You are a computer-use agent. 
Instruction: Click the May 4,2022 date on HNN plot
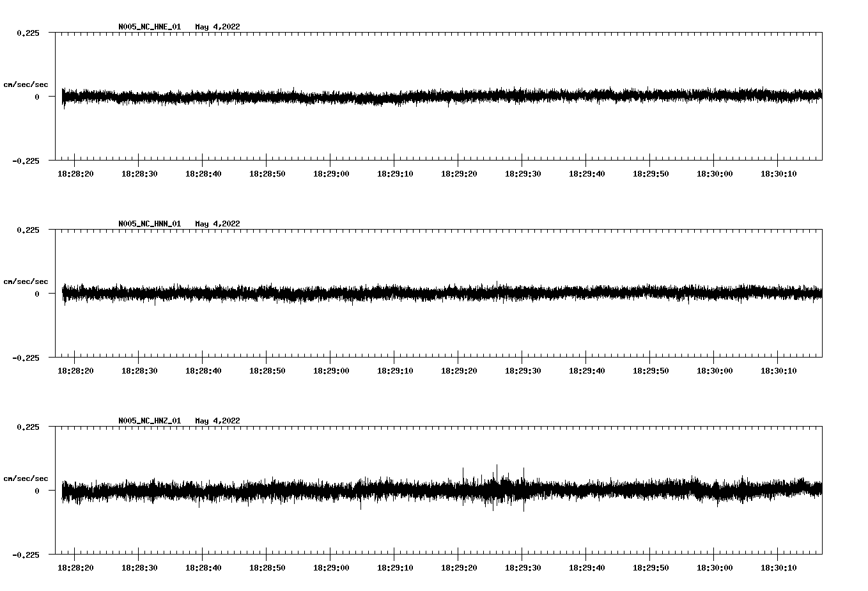click(x=217, y=224)
